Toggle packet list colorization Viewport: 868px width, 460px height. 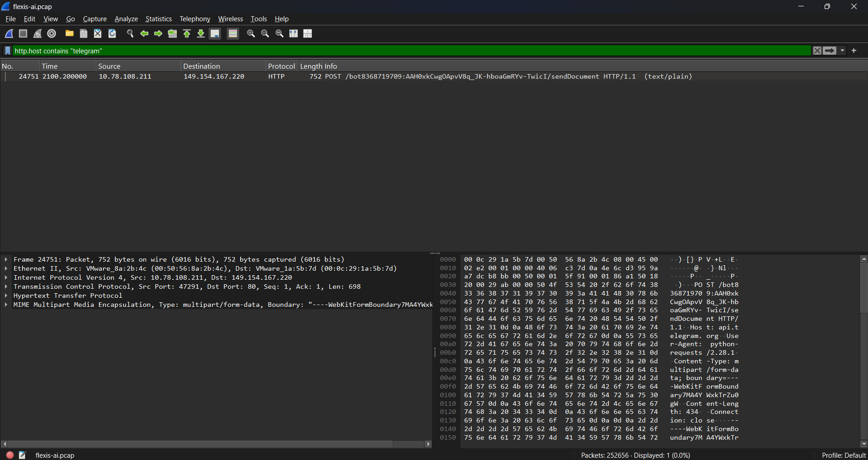click(x=233, y=33)
